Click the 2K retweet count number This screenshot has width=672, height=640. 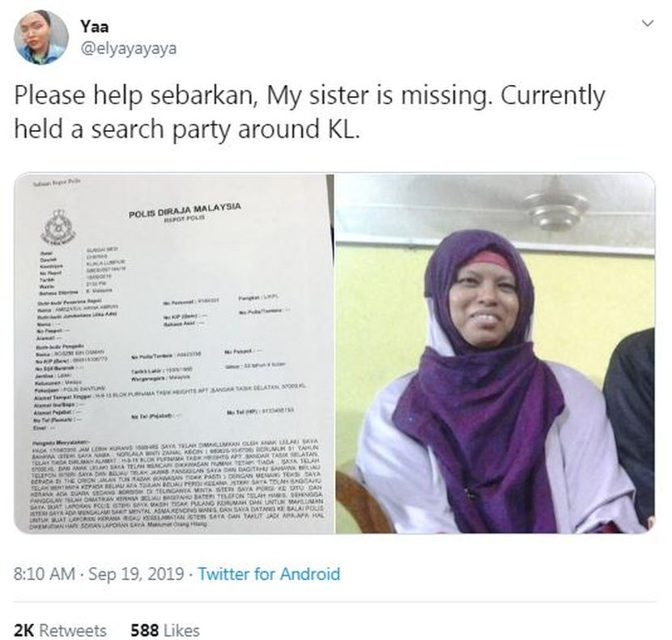click(x=24, y=630)
